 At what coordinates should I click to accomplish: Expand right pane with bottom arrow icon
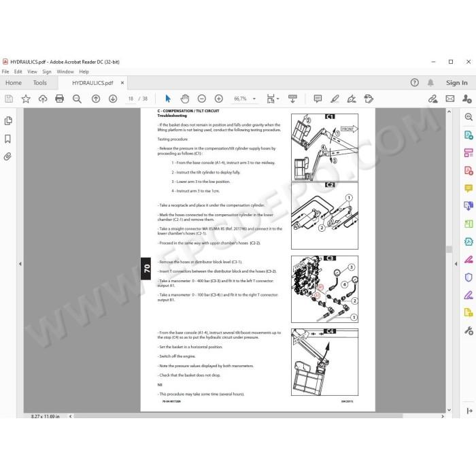pyautogui.click(x=469, y=411)
